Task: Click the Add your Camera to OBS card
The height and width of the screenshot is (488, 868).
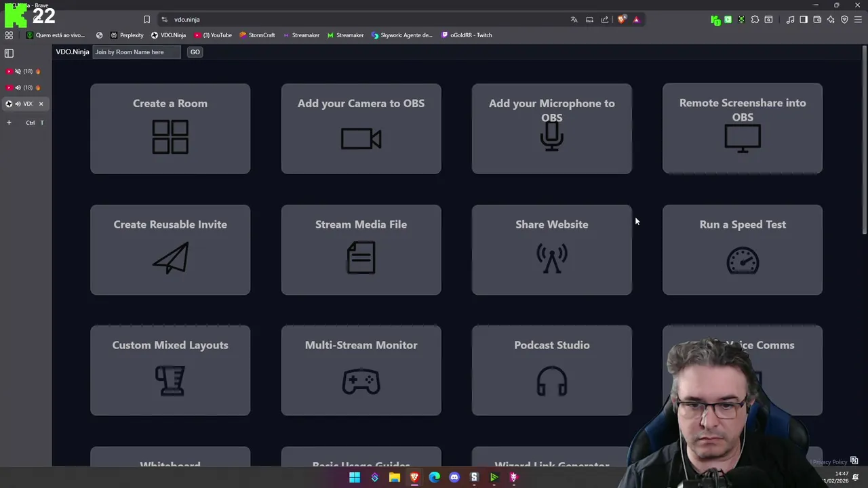Action: pyautogui.click(x=361, y=129)
